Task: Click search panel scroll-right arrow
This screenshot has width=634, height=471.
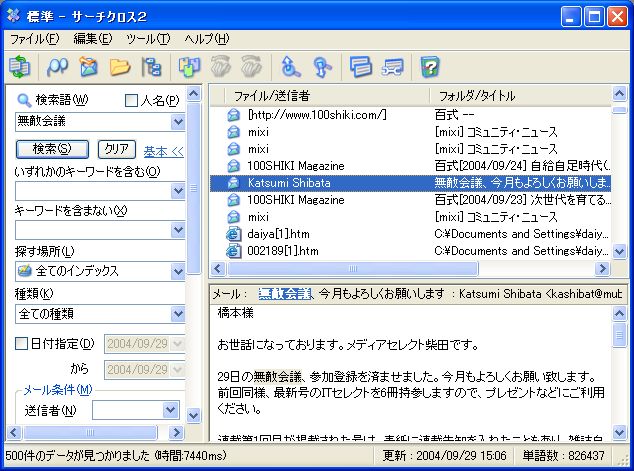Action: click(x=176, y=433)
